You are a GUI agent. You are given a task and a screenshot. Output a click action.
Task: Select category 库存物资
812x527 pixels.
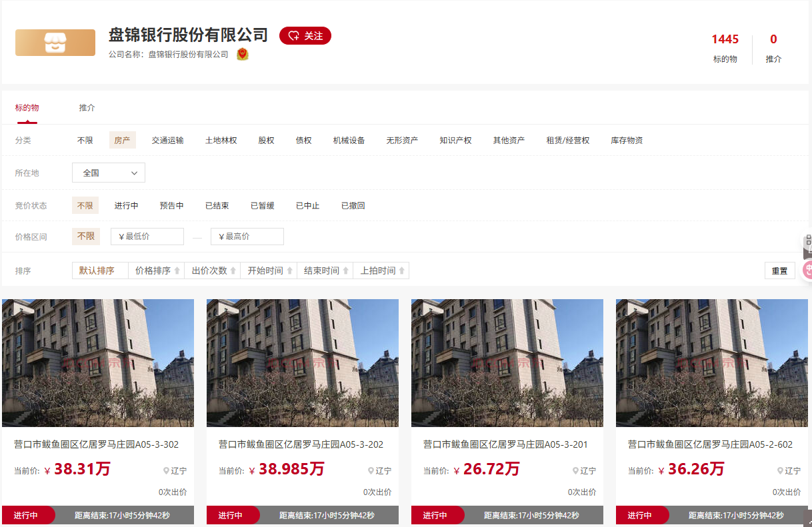(627, 141)
